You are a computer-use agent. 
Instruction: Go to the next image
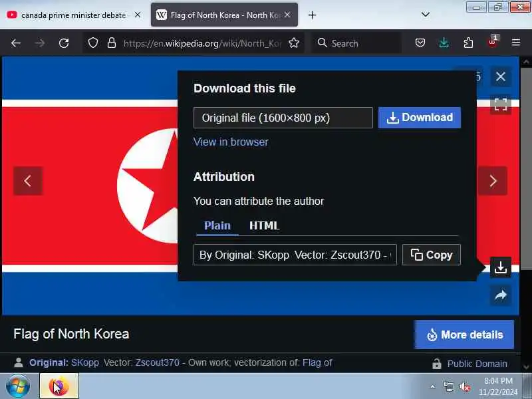[493, 181]
